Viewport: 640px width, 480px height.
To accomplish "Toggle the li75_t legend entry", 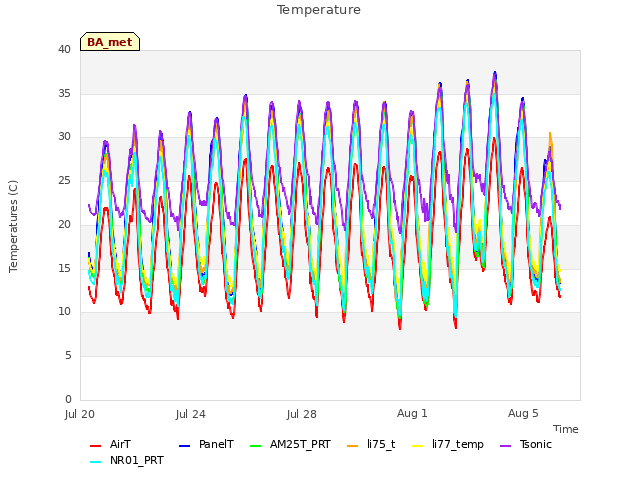I will pyautogui.click(x=371, y=444).
